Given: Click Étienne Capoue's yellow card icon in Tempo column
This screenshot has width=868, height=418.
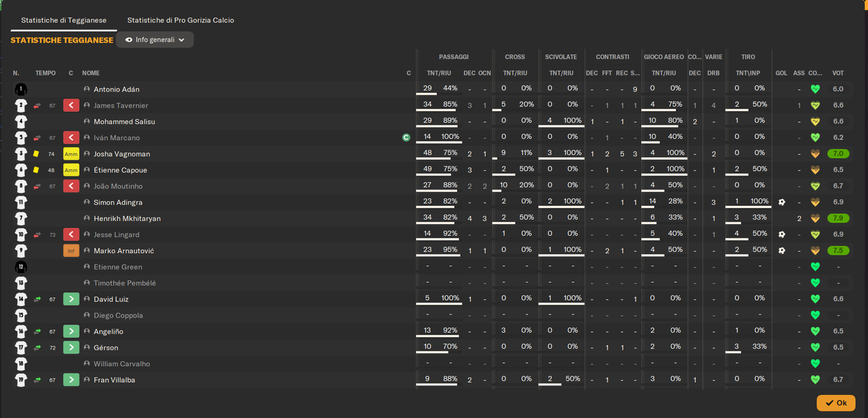Looking at the screenshot, I should point(37,170).
